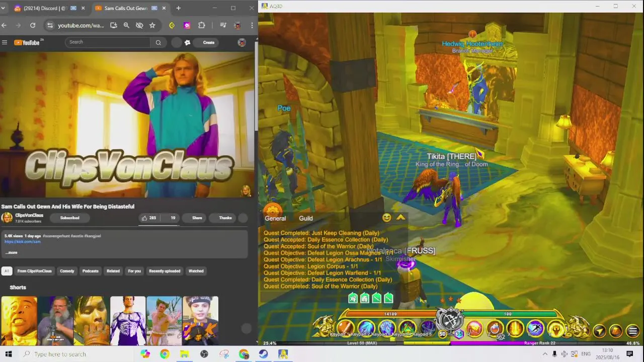Screen dimensions: 644x362
Task: Select the Watched filter chip
Action: pos(196,271)
